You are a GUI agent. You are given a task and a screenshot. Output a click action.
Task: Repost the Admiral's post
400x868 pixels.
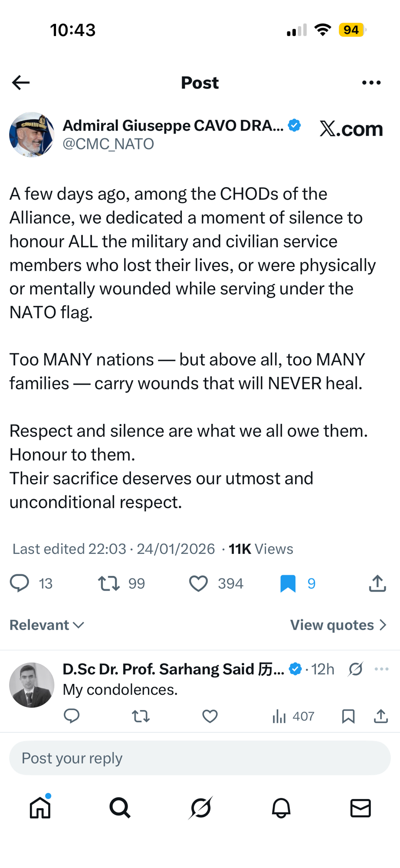click(x=109, y=583)
